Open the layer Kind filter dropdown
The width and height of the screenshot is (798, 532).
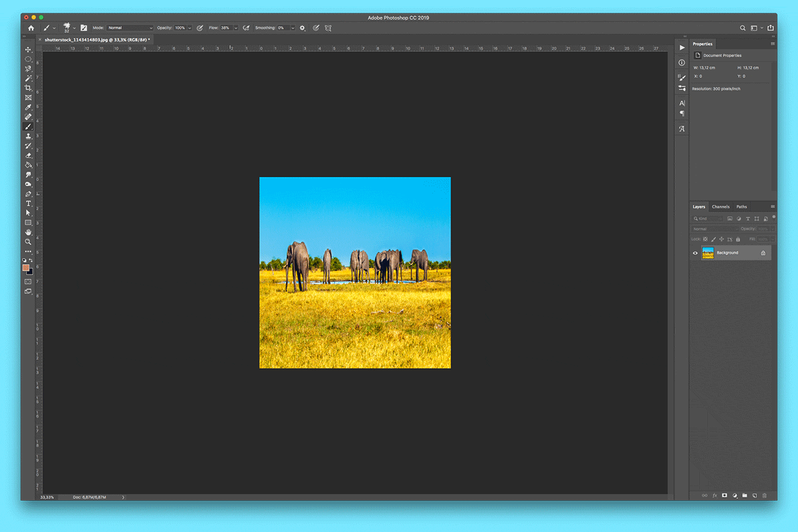point(708,218)
